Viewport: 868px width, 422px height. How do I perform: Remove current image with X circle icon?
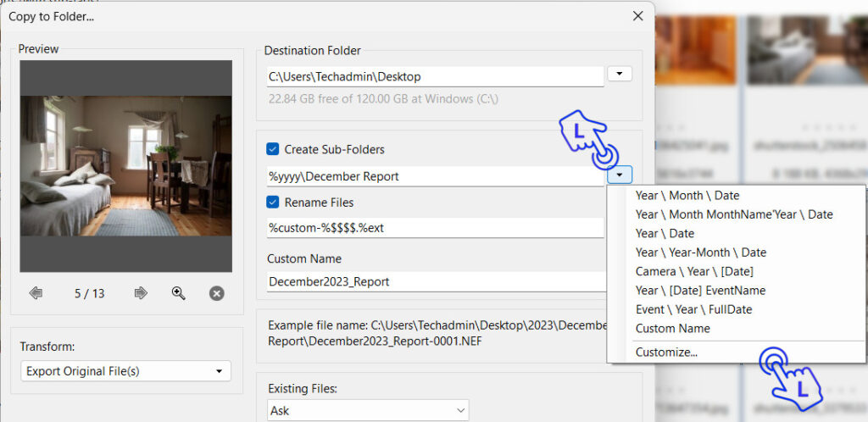coord(216,293)
